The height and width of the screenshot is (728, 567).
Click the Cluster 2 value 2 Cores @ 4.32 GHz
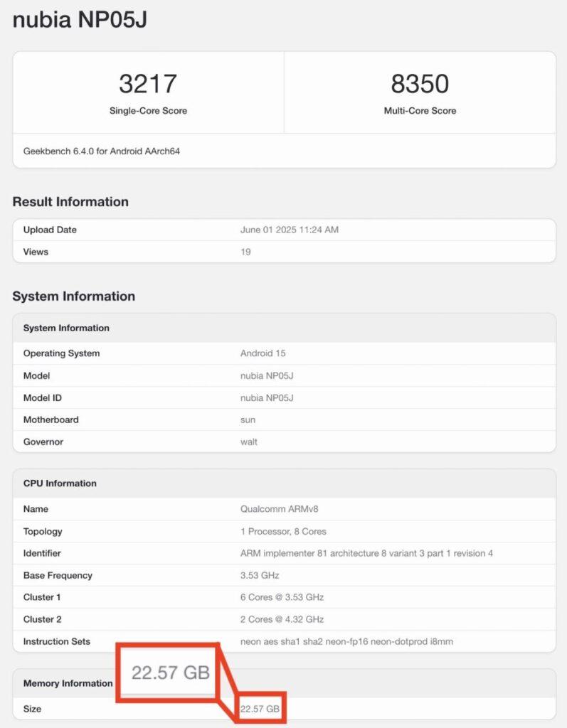[x=282, y=619]
